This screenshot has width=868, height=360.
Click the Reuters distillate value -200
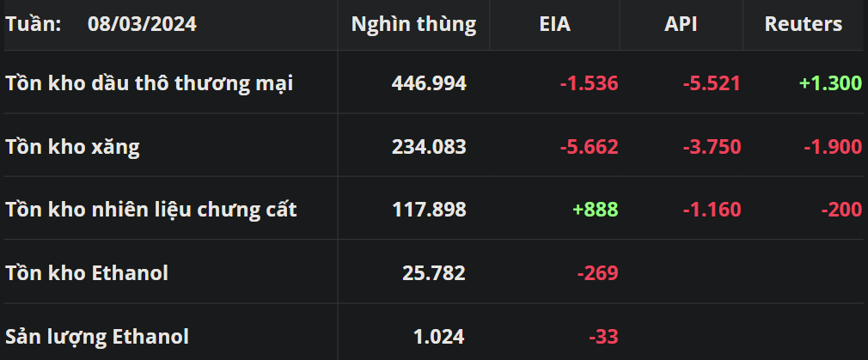(x=840, y=210)
